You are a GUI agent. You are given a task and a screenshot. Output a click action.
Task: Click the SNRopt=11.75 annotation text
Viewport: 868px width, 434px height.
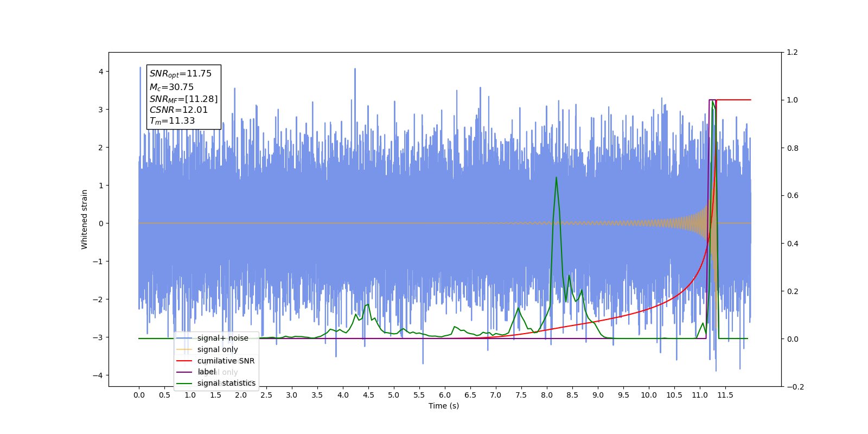181,74
